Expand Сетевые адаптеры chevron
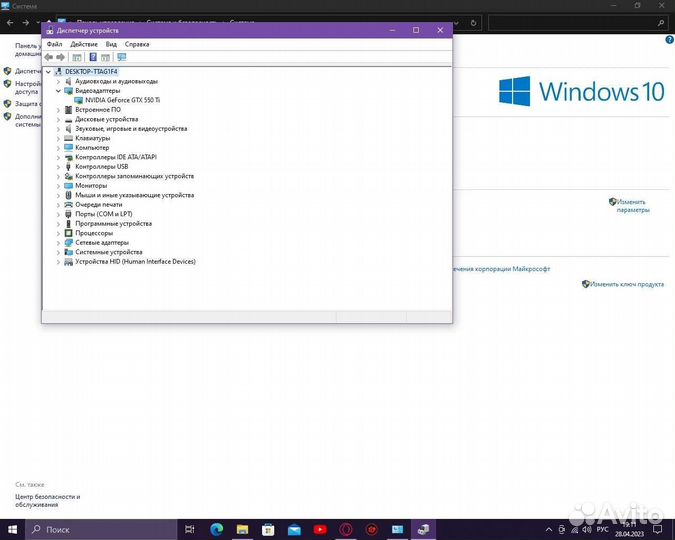This screenshot has height=540, width=675. 58,242
